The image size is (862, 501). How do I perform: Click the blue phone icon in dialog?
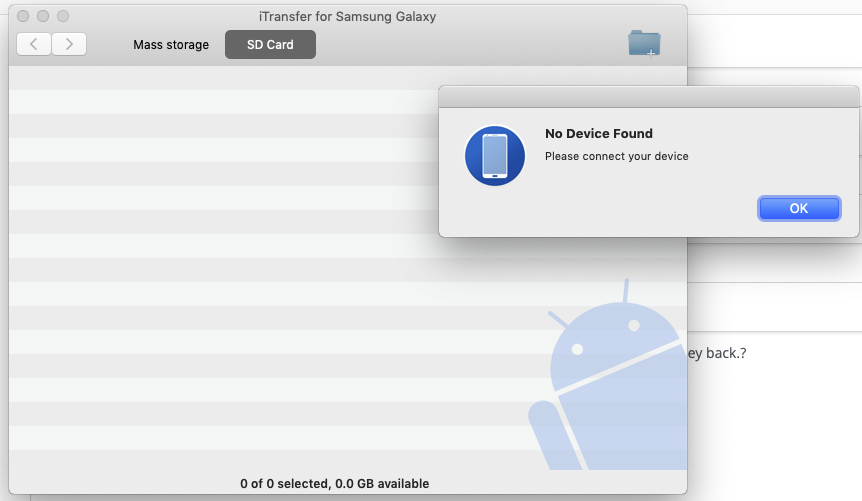tap(495, 156)
